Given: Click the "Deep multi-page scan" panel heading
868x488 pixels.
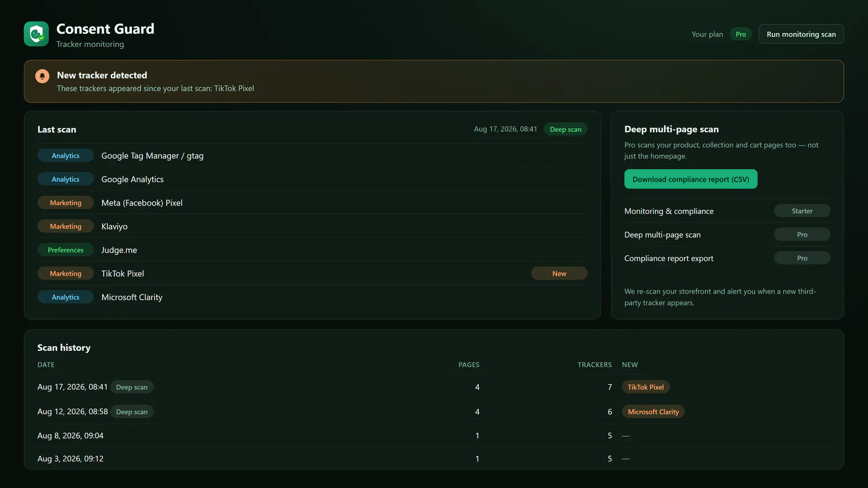Looking at the screenshot, I should pos(672,129).
